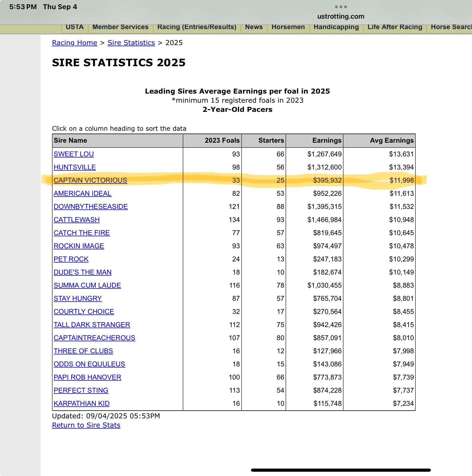
Task: Open STAY HUNGRY sire link
Action: click(78, 298)
